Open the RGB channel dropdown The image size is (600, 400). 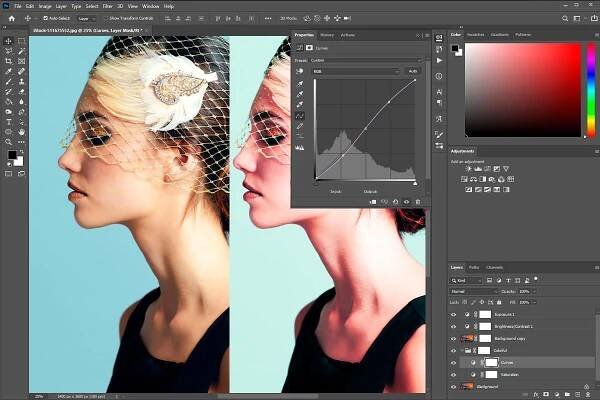(355, 71)
